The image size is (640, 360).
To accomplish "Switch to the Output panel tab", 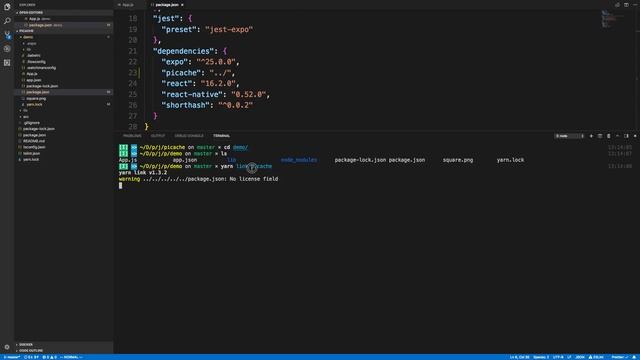I will pos(158,136).
